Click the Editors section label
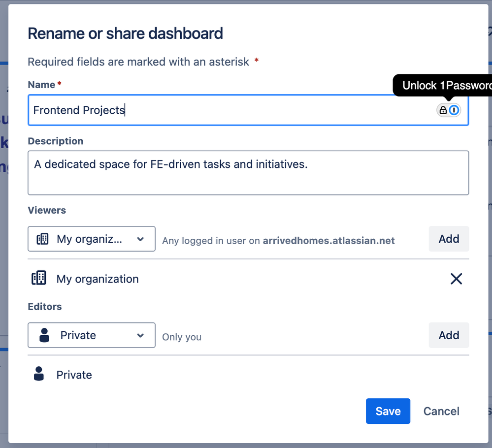The image size is (492, 448). click(x=45, y=307)
